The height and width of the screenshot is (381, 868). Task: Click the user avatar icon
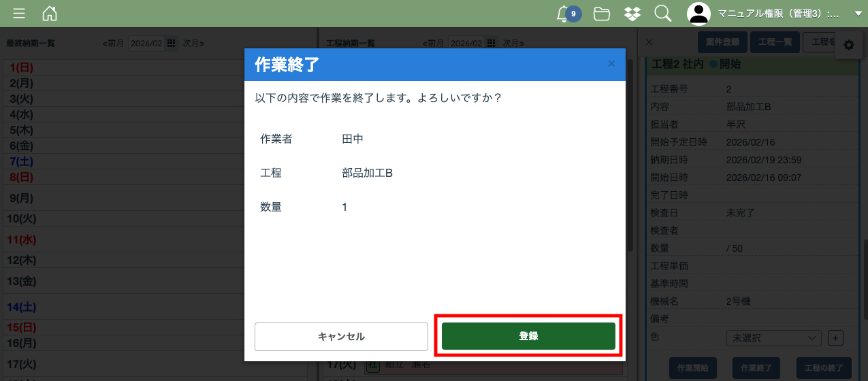tap(698, 14)
